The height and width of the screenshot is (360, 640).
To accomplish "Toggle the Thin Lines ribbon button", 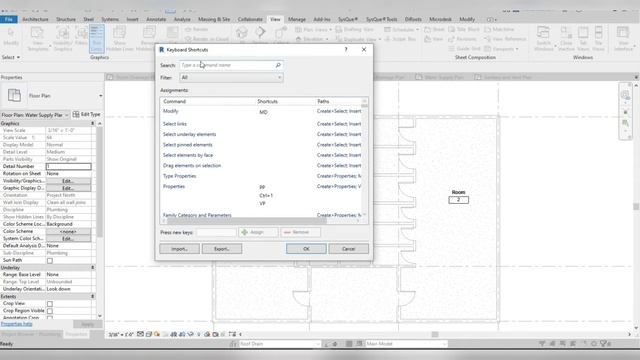I will pos(97,38).
